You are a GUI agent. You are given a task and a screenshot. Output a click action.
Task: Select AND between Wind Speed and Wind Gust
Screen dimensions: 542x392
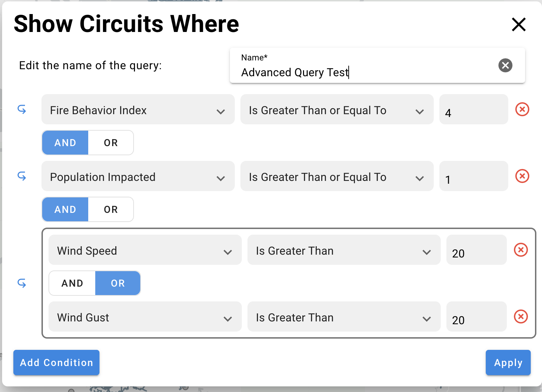click(72, 283)
